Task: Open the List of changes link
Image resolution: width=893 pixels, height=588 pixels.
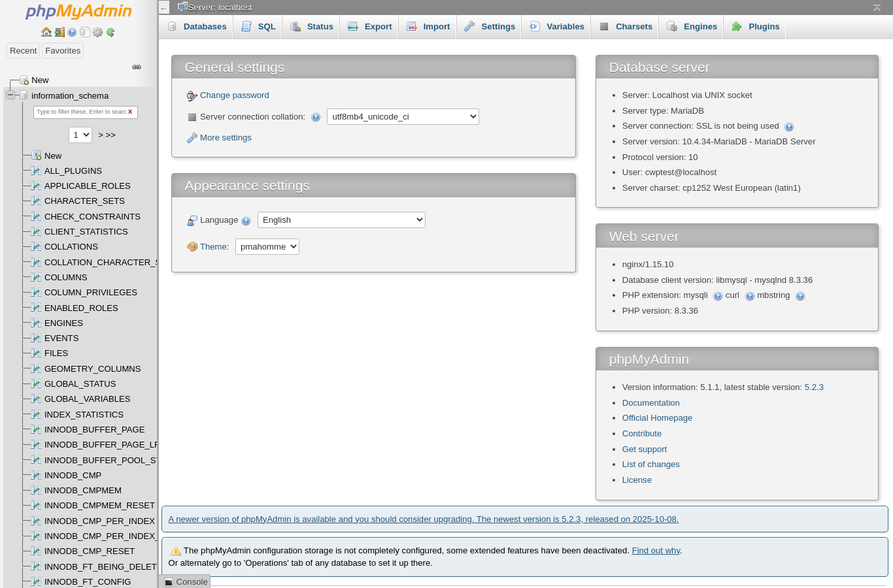Action: 650,465
